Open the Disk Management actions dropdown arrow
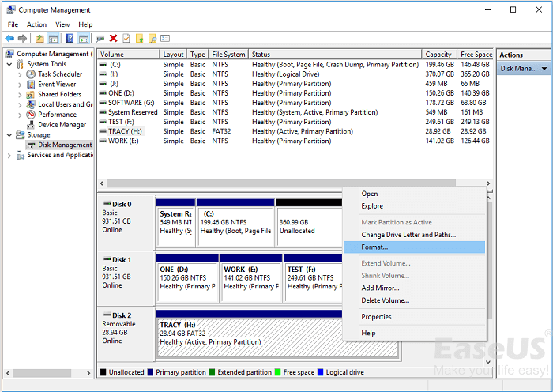Image resolution: width=553 pixels, height=392 pixels. coord(544,70)
